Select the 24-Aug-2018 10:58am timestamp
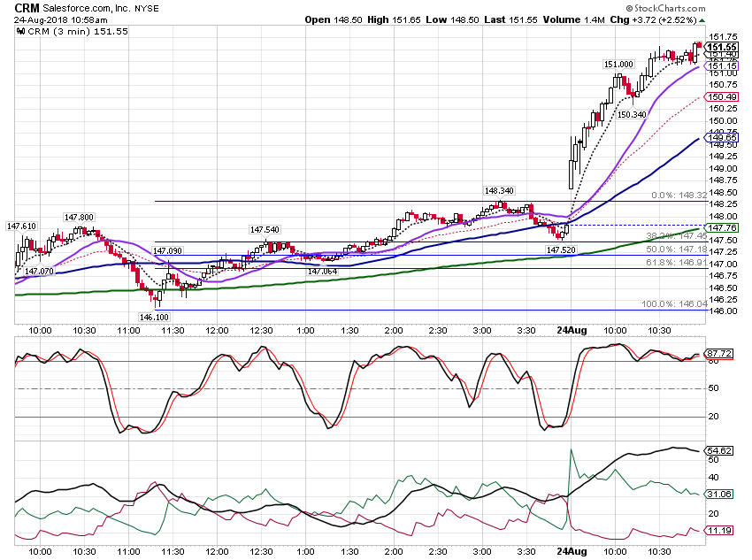This screenshot has height=560, width=752. tap(60, 20)
